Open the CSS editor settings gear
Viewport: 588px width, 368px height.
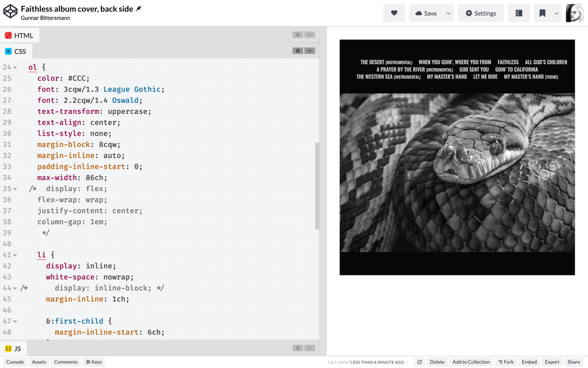point(298,51)
